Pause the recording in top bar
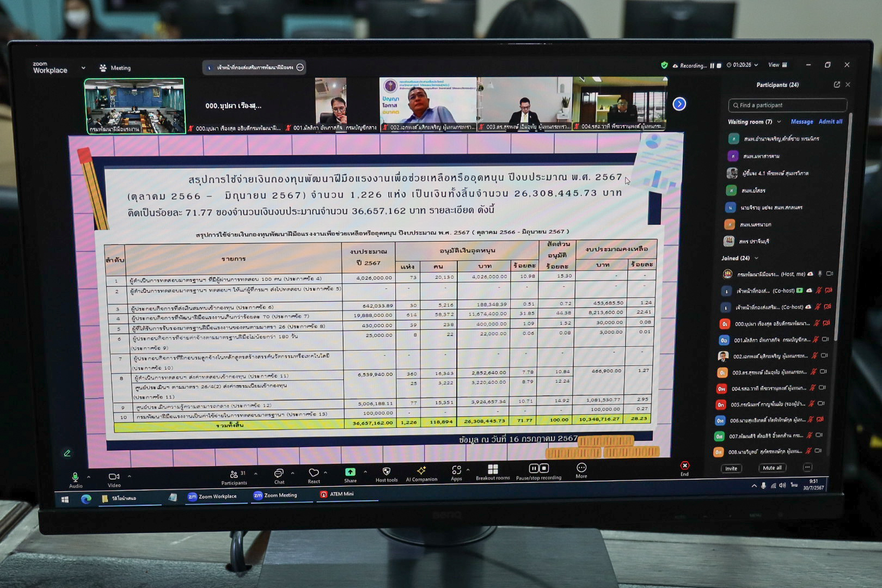 [x=712, y=66]
